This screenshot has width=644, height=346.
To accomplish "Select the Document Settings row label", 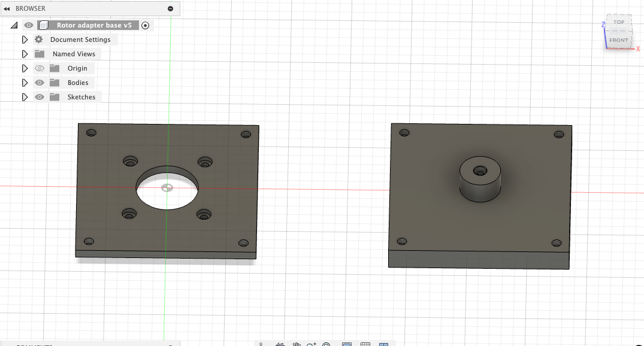I will pos(80,40).
